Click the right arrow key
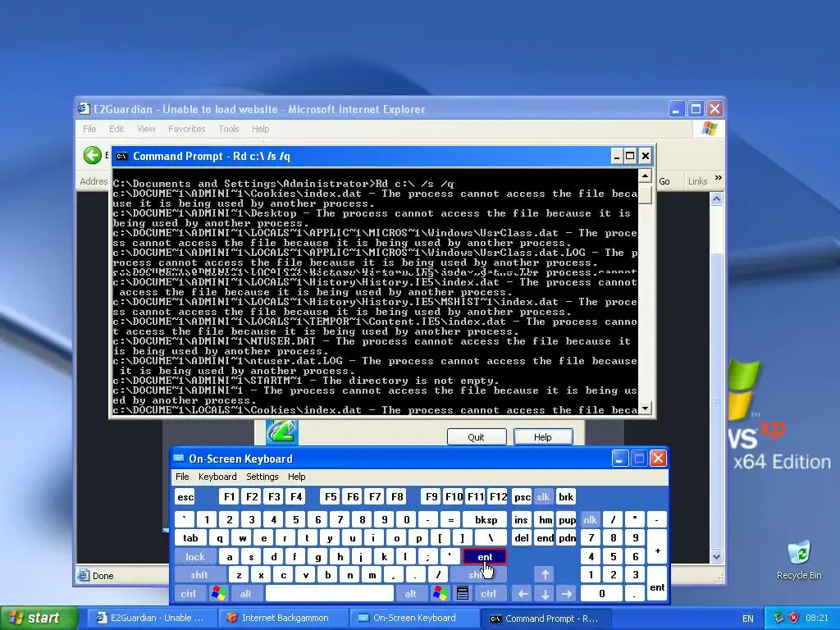 566,594
